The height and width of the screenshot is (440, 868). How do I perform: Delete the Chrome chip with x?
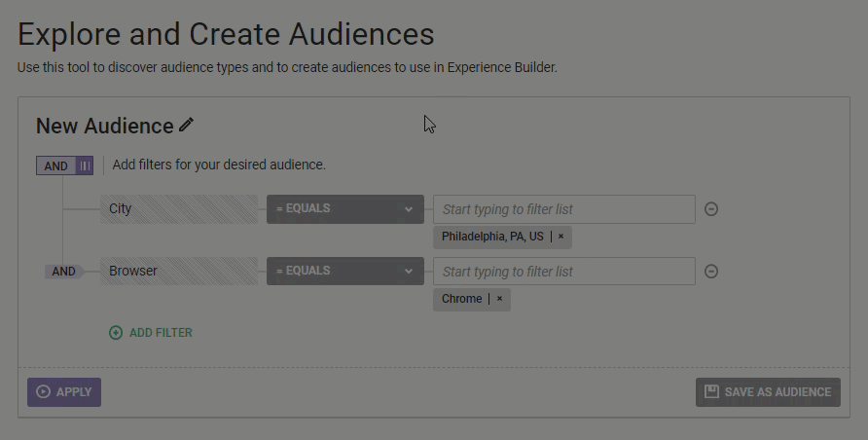[500, 299]
